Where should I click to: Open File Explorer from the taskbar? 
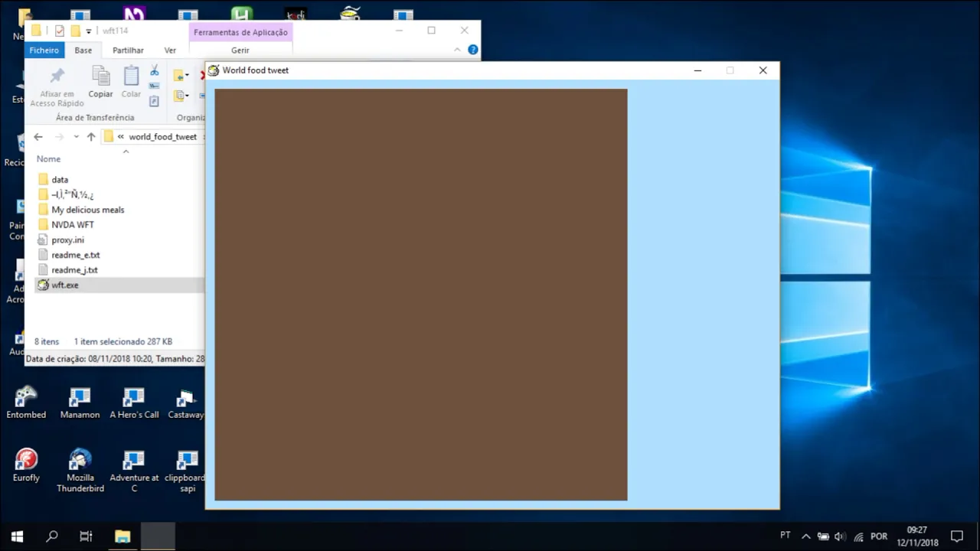pyautogui.click(x=122, y=536)
